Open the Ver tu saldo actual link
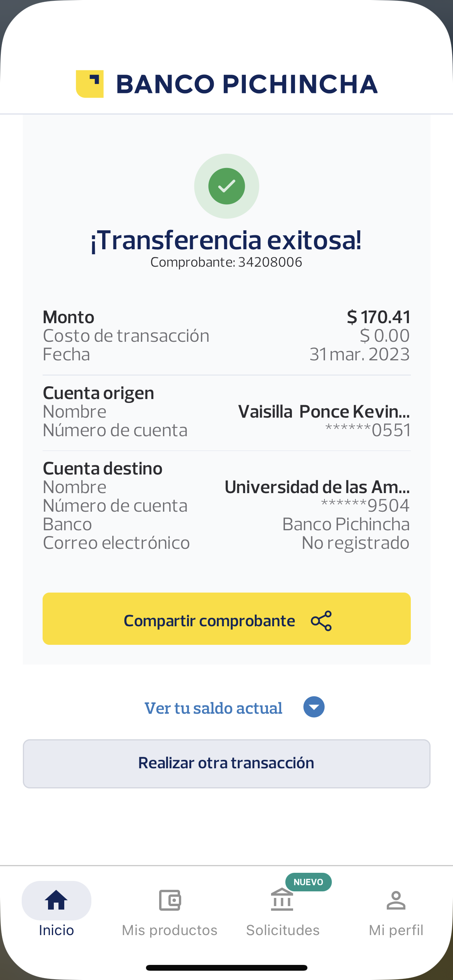The width and height of the screenshot is (453, 980). 213,708
